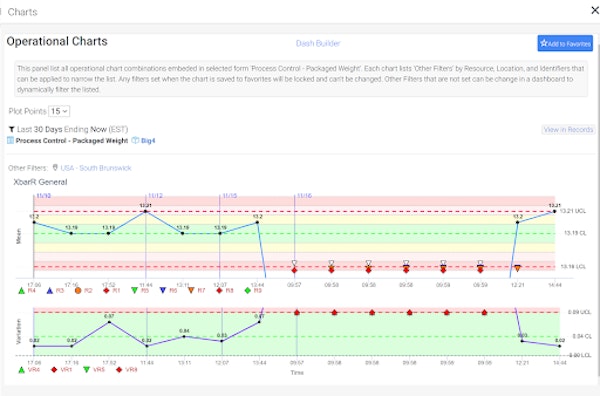Click the Mean chart LCL label
Image resolution: width=600 pixels, height=396 pixels.
(573, 267)
